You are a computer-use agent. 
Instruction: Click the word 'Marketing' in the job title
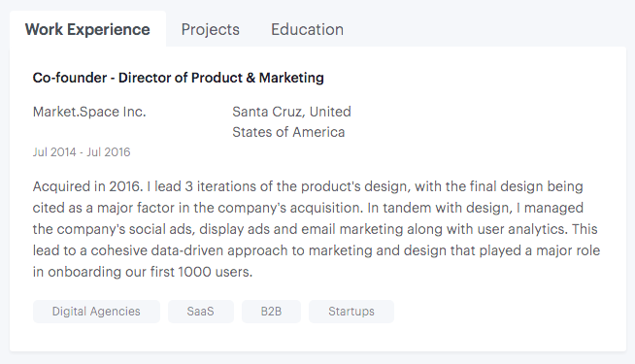[291, 78]
